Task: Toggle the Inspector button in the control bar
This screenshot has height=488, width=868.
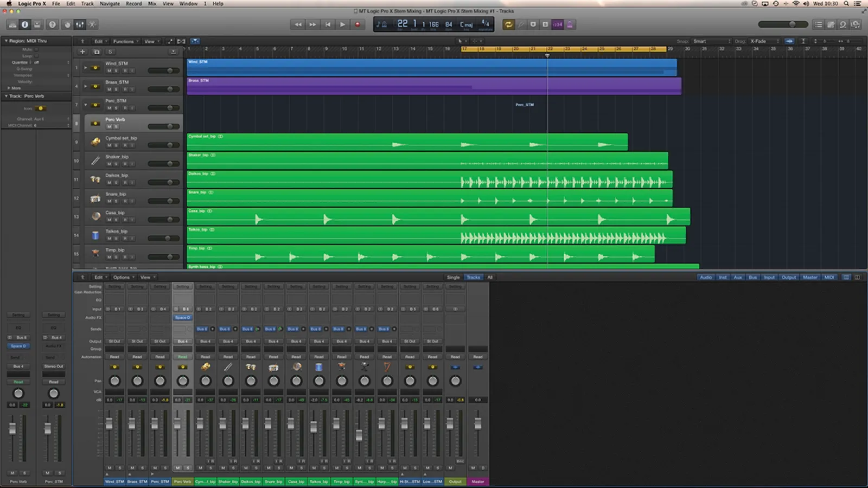Action: (25, 24)
